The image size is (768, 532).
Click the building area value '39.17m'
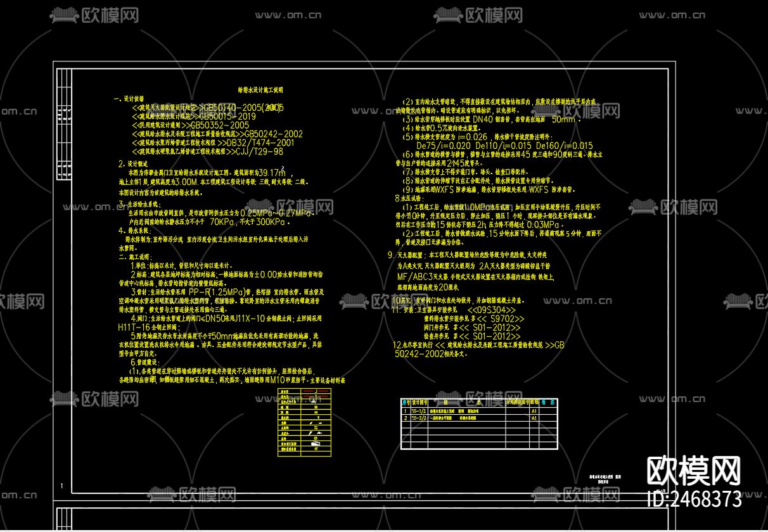[272, 172]
